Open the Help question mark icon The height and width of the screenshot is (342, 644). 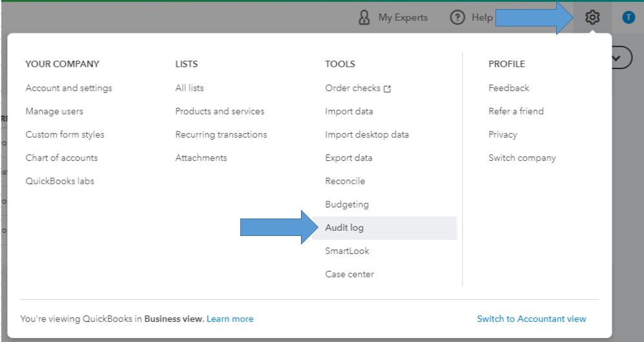tap(458, 17)
